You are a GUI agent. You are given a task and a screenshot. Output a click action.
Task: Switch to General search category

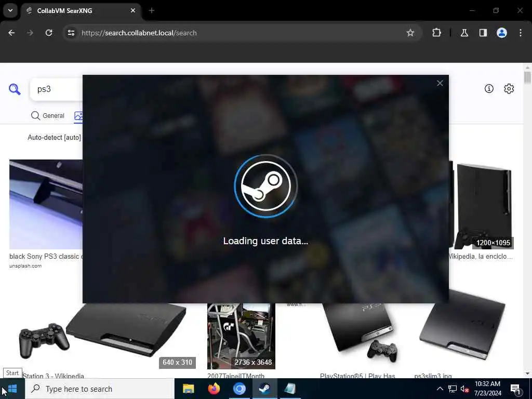tap(47, 116)
